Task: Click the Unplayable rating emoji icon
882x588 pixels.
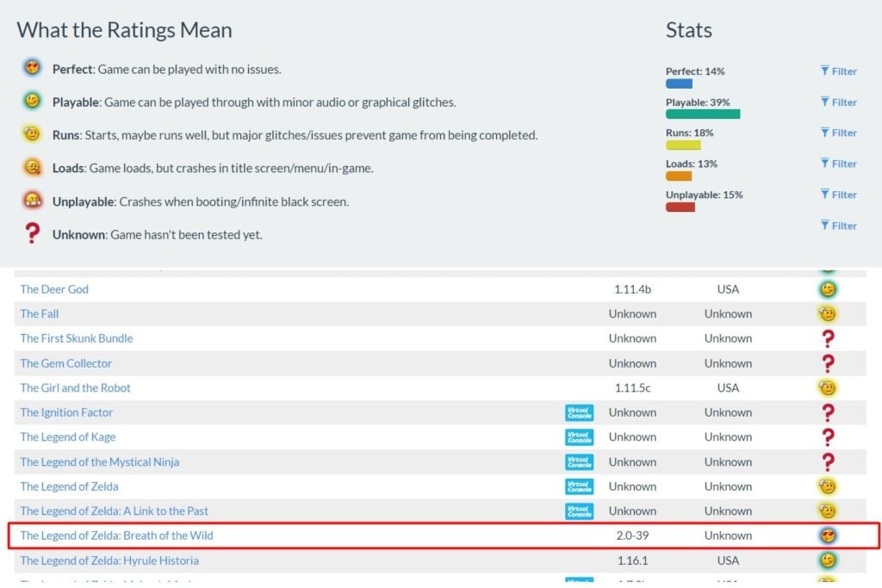Action: 32,201
